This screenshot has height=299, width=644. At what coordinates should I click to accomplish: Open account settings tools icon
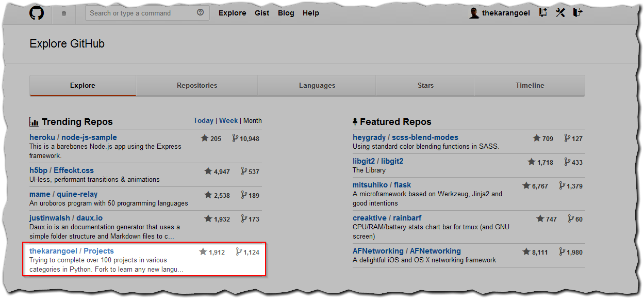[560, 12]
